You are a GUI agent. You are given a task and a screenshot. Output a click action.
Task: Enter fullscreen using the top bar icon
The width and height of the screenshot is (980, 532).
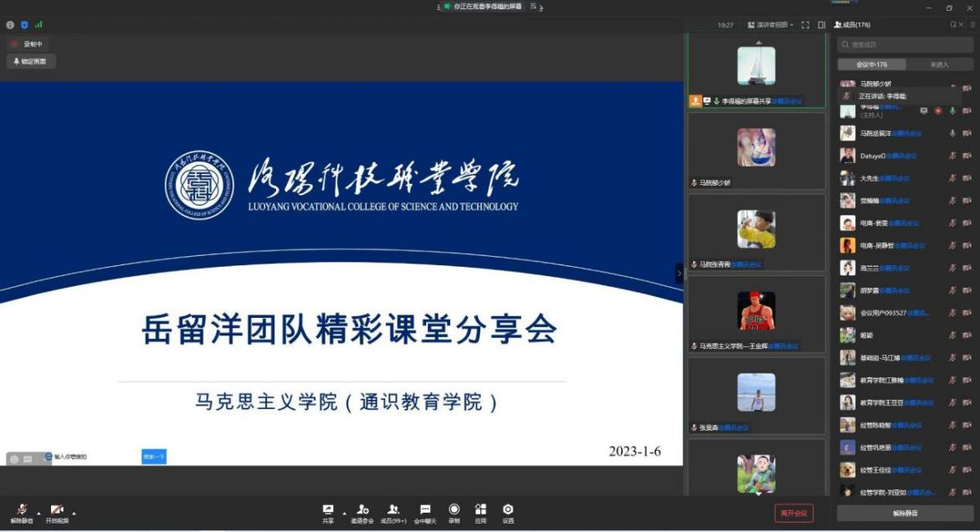[x=805, y=25]
